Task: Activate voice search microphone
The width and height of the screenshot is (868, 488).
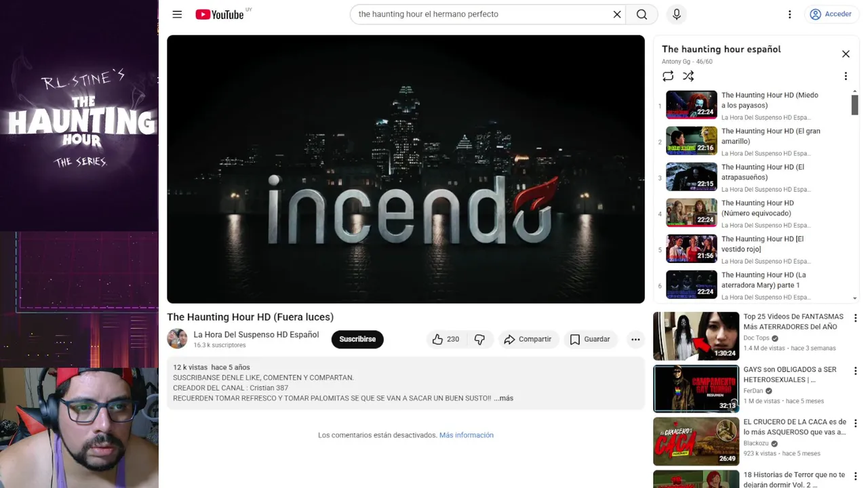Action: click(676, 14)
